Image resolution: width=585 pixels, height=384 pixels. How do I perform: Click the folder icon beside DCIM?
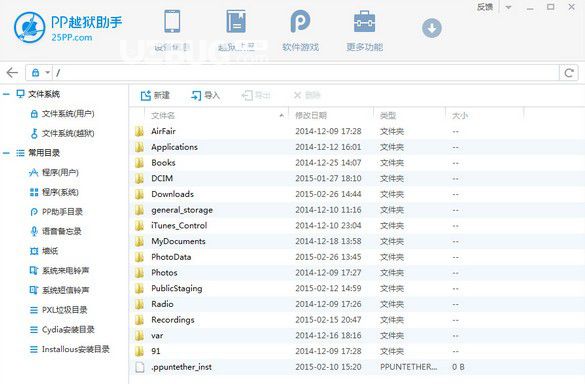tap(140, 178)
